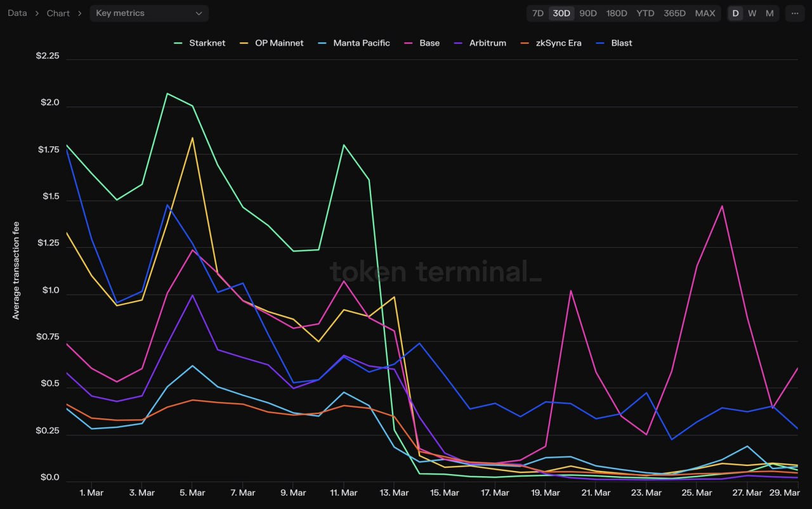Click the $1.75 y-axis label
Screen dimensions: 812x509
pyautogui.click(x=49, y=150)
